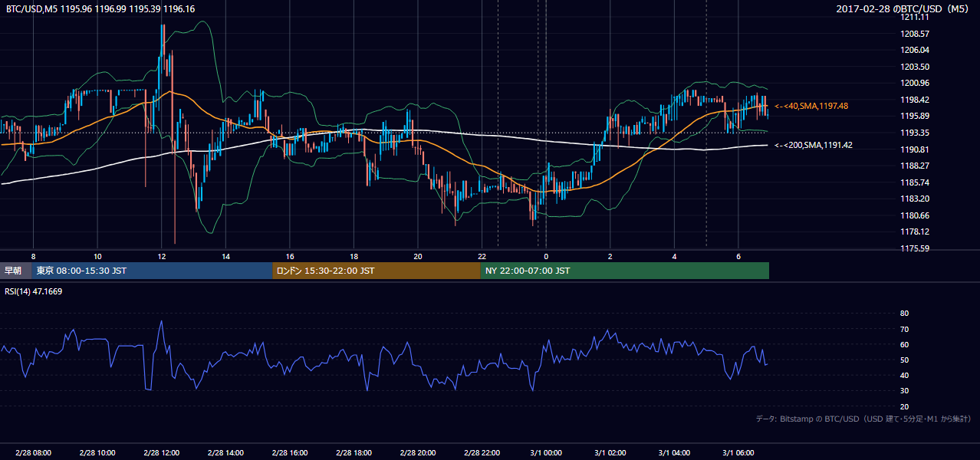Click price axis value 1178.12

tap(915, 232)
